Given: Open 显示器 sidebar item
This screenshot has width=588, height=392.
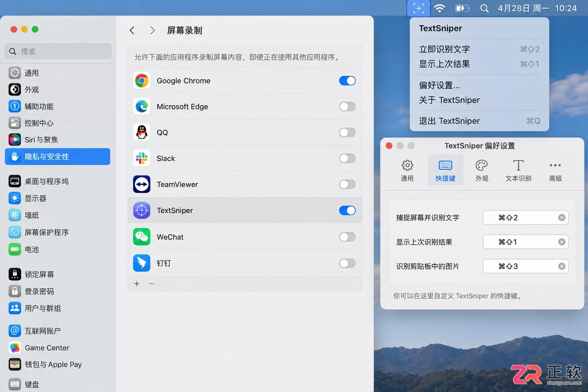Looking at the screenshot, I should tap(58, 198).
